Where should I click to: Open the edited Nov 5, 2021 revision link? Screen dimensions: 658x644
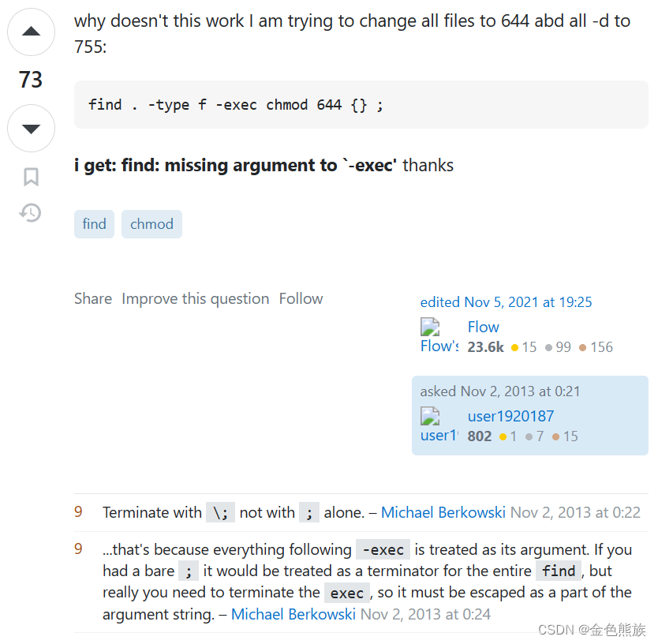[x=506, y=302]
